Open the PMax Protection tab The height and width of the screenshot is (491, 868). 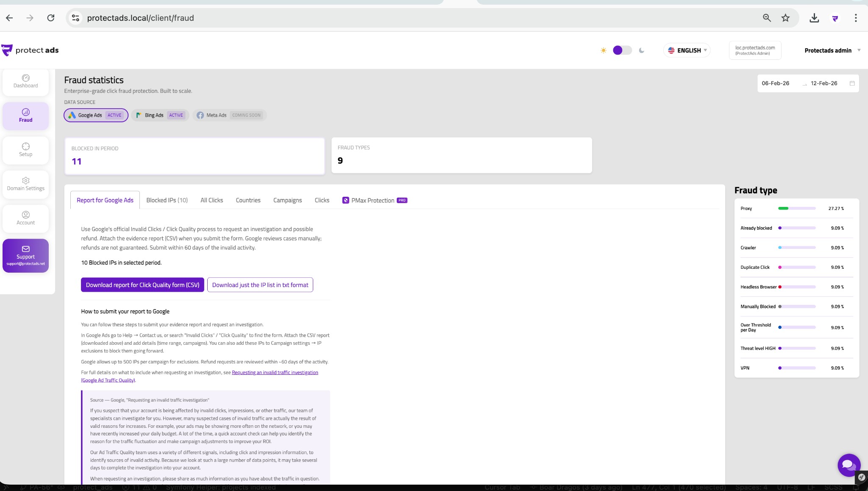tap(374, 200)
